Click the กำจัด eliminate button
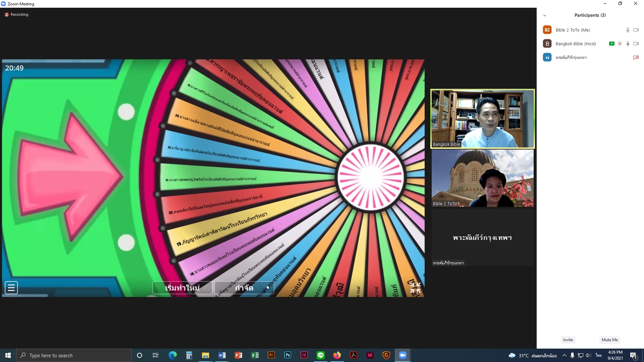Viewport: 644px width, 362px height. pos(244,288)
